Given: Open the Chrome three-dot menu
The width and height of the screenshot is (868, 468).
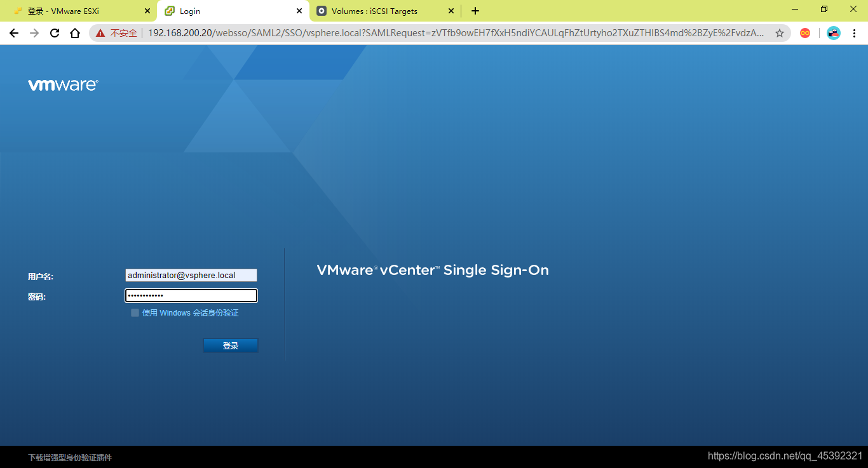Looking at the screenshot, I should (854, 33).
